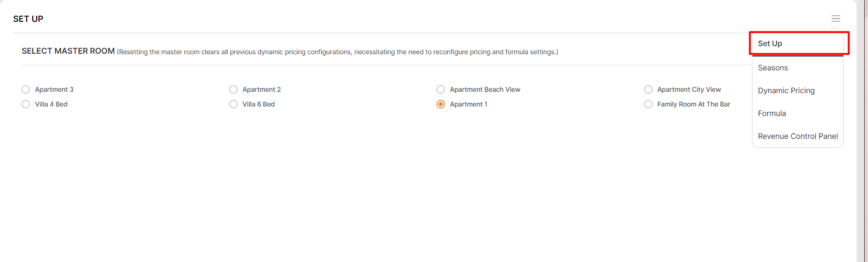Open Revenue Control Panel menu item

(798, 136)
